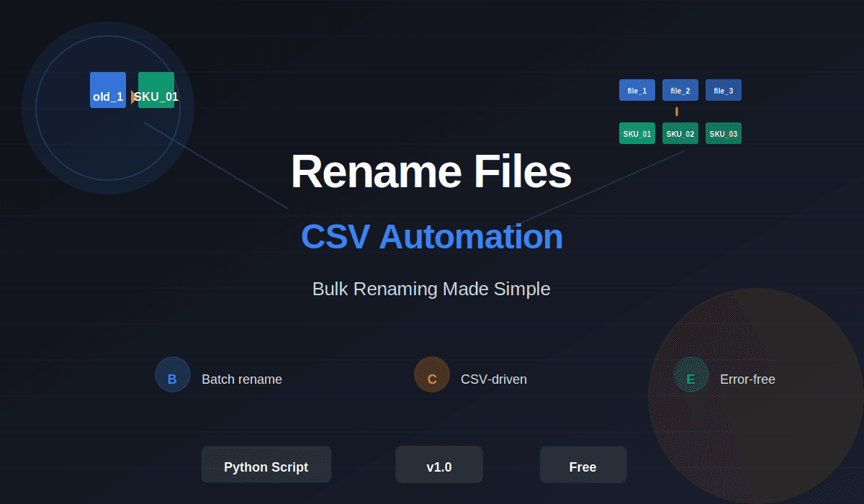Click the Python Script button
Viewport: 864px width, 504px height.
[x=266, y=464]
